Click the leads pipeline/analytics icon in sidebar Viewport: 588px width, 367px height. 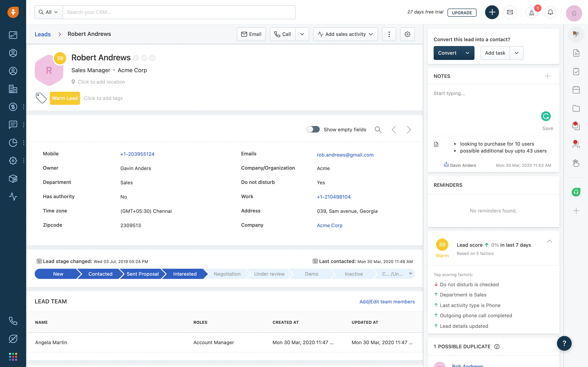[x=13, y=143]
